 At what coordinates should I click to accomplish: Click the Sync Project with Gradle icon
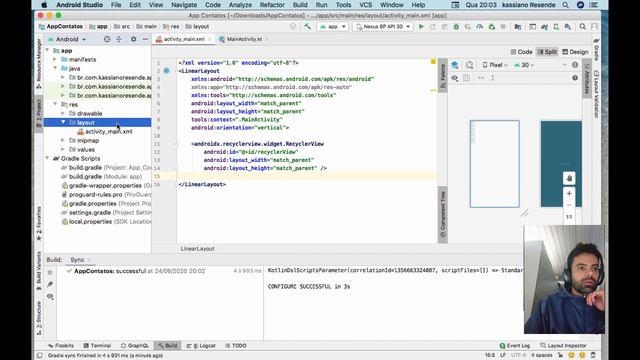(x=544, y=27)
